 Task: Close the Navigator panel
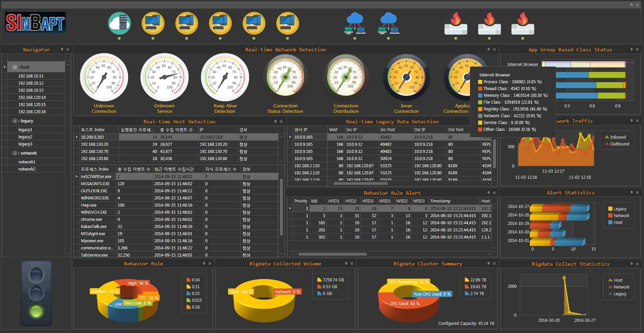(x=68, y=49)
